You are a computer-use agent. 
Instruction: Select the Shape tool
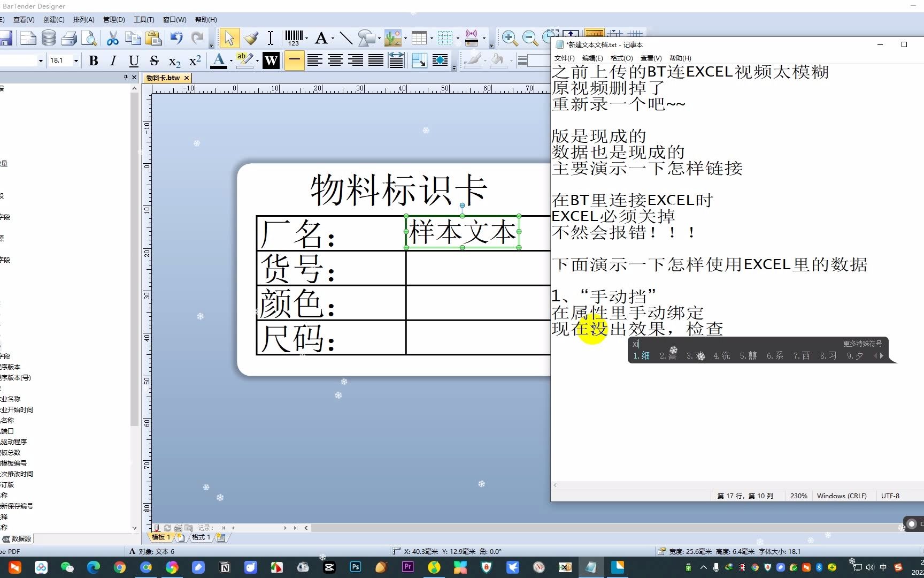(x=367, y=38)
